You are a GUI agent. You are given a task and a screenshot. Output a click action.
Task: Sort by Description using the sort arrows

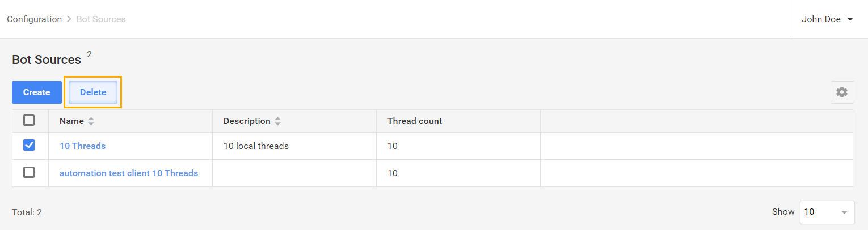277,121
